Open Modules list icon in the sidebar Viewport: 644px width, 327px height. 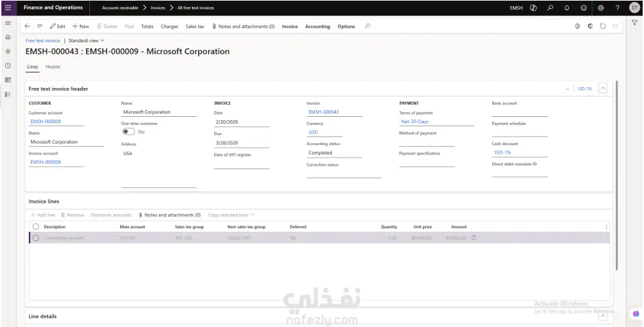[x=8, y=94]
